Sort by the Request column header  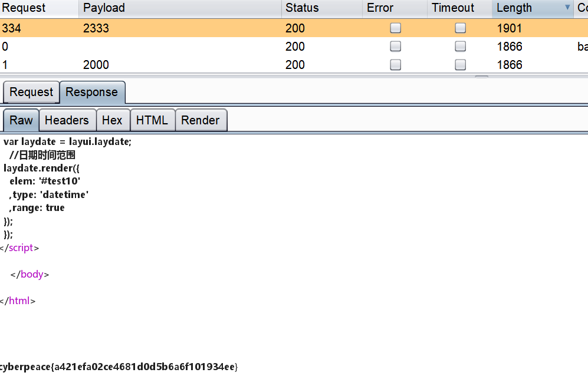(39, 8)
